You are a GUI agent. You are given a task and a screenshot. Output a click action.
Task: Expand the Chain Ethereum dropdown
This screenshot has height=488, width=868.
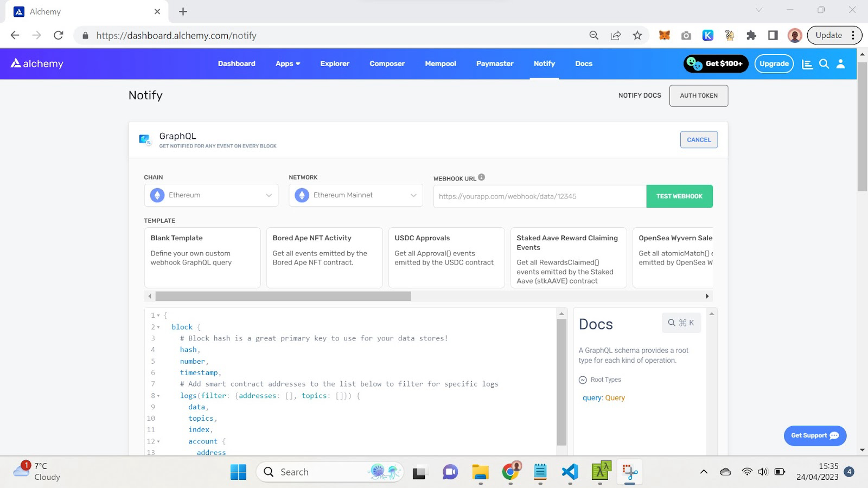211,195
